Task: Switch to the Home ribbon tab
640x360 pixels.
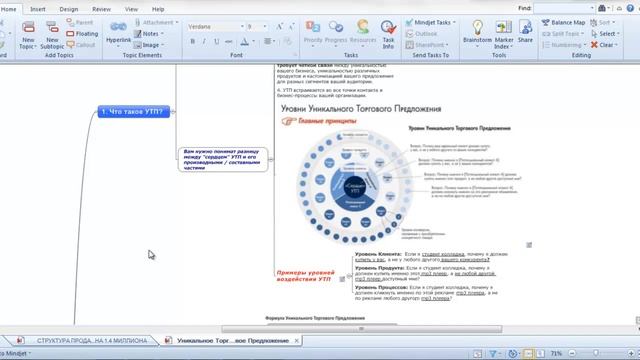Action: click(x=8, y=9)
